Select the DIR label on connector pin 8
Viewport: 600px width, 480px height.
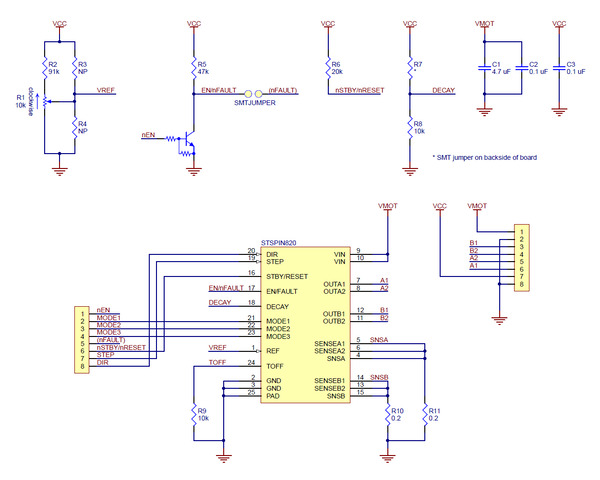[102, 362]
